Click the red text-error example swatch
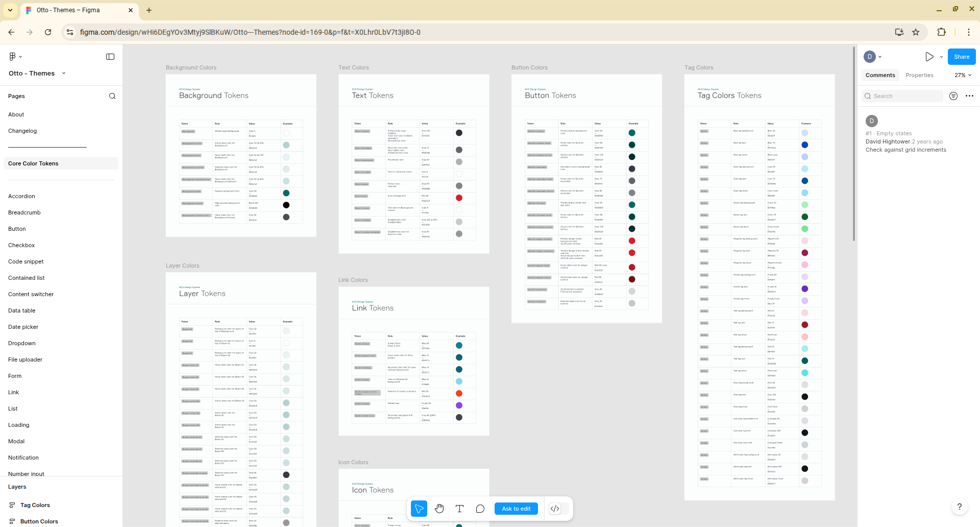980x527 pixels. pos(459,198)
